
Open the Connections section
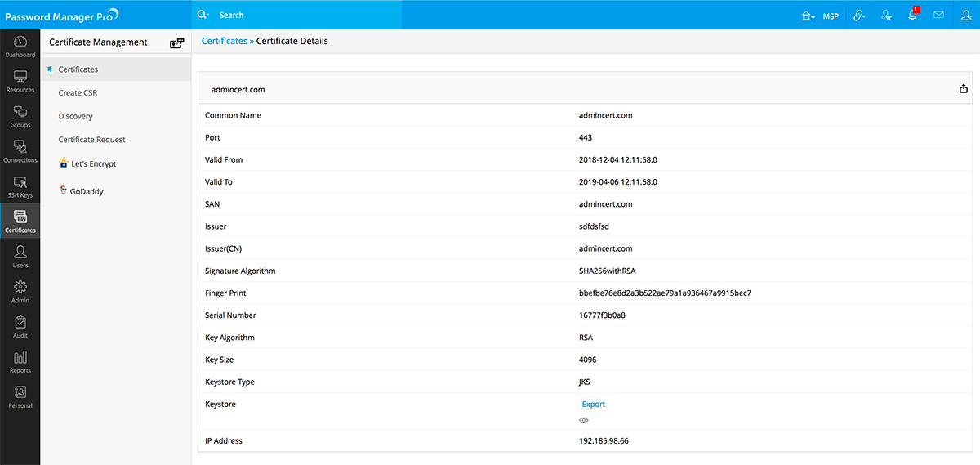click(x=20, y=152)
